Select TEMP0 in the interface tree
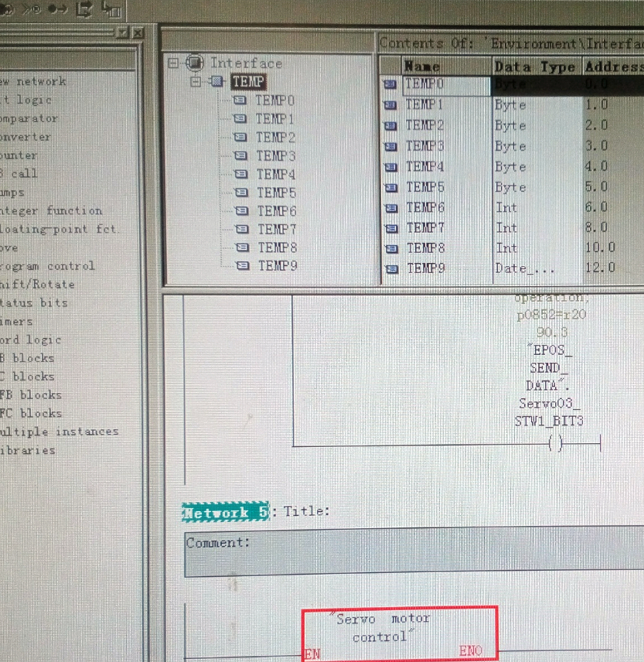644x662 pixels. pos(274,101)
